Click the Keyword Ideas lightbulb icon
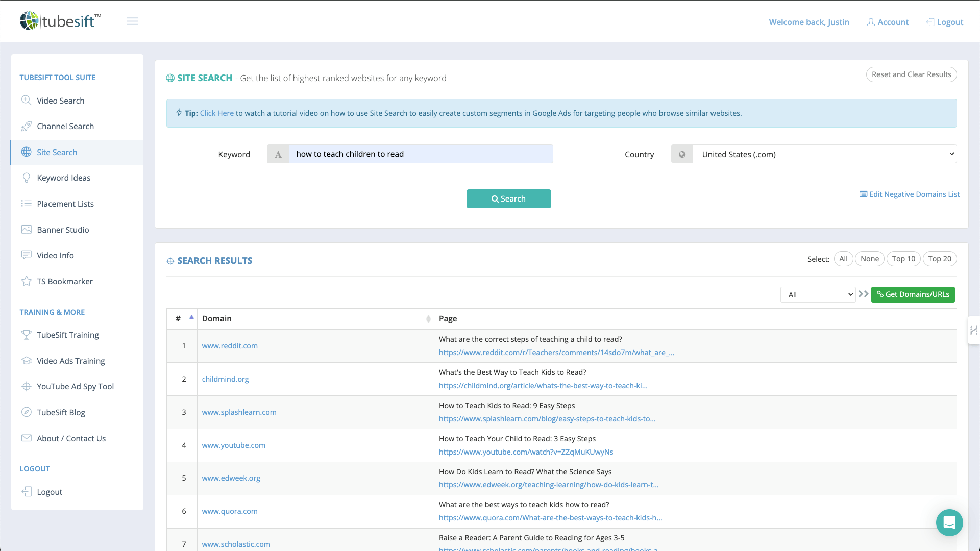The width and height of the screenshot is (980, 551). [26, 178]
